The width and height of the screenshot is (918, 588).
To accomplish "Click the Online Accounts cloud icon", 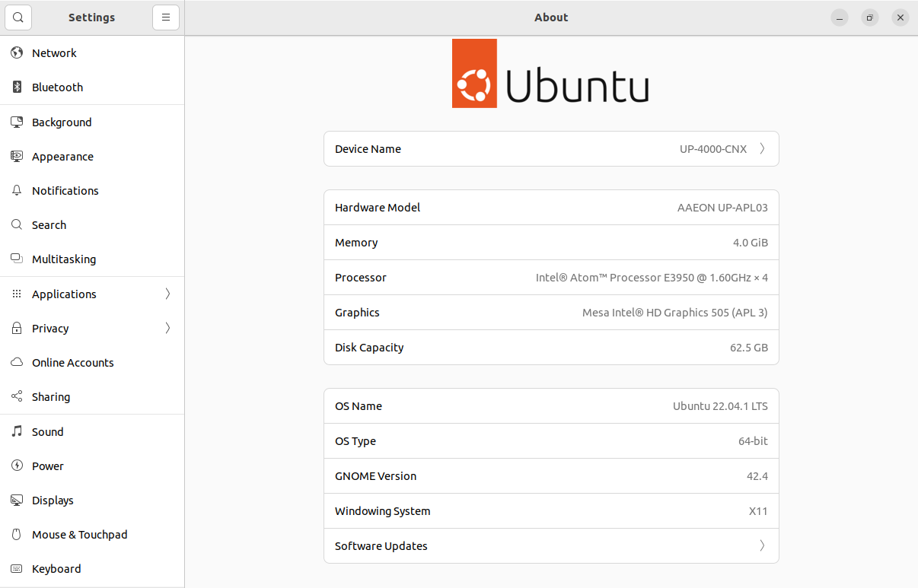I will click(17, 363).
